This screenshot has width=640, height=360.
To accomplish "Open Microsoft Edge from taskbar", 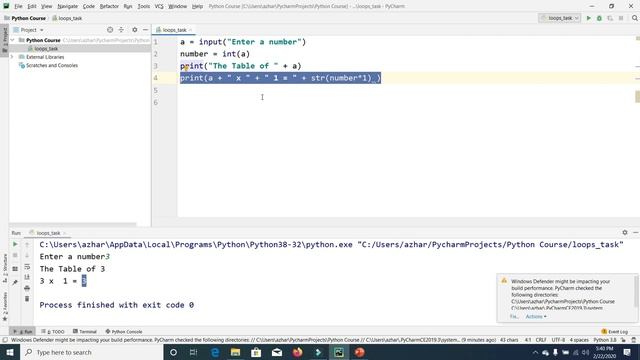I will (x=215, y=352).
